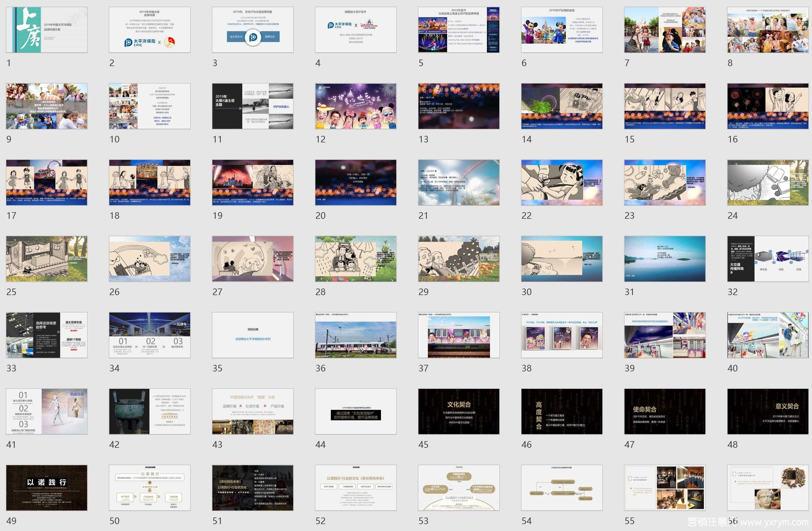Open slide 42 with the bronze ding vessel
812x531 pixels.
(150, 412)
